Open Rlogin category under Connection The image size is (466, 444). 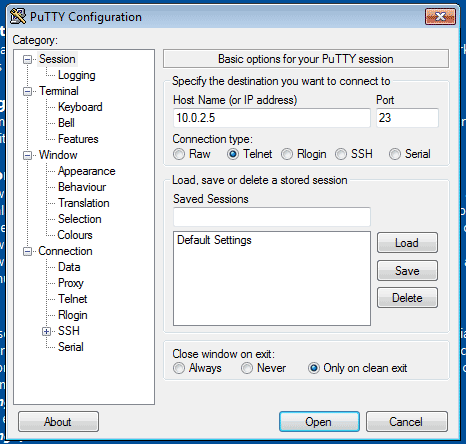(73, 315)
